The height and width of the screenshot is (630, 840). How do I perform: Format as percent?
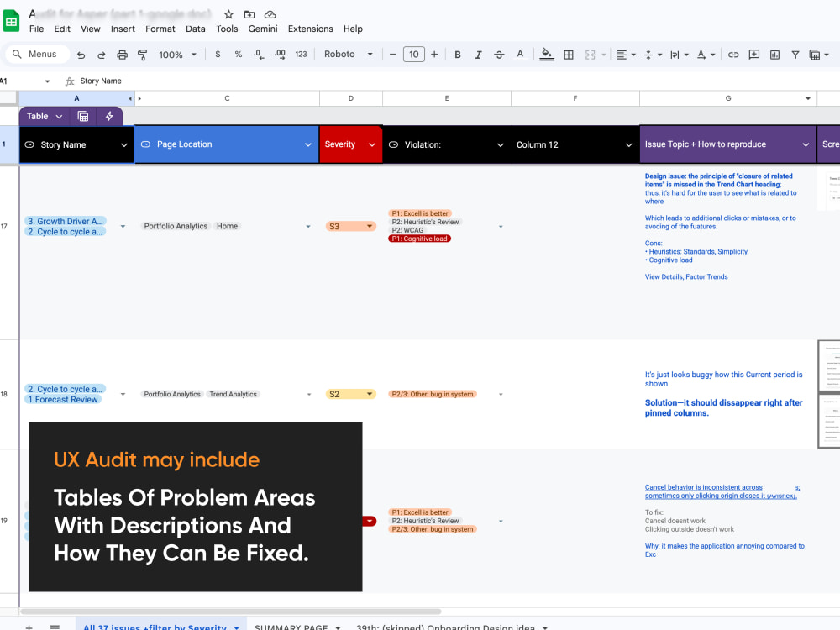(x=239, y=54)
